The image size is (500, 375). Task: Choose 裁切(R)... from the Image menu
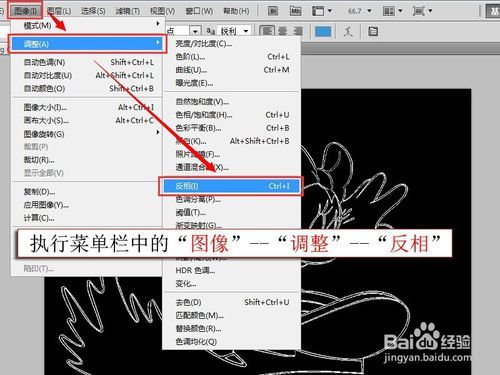point(87,160)
